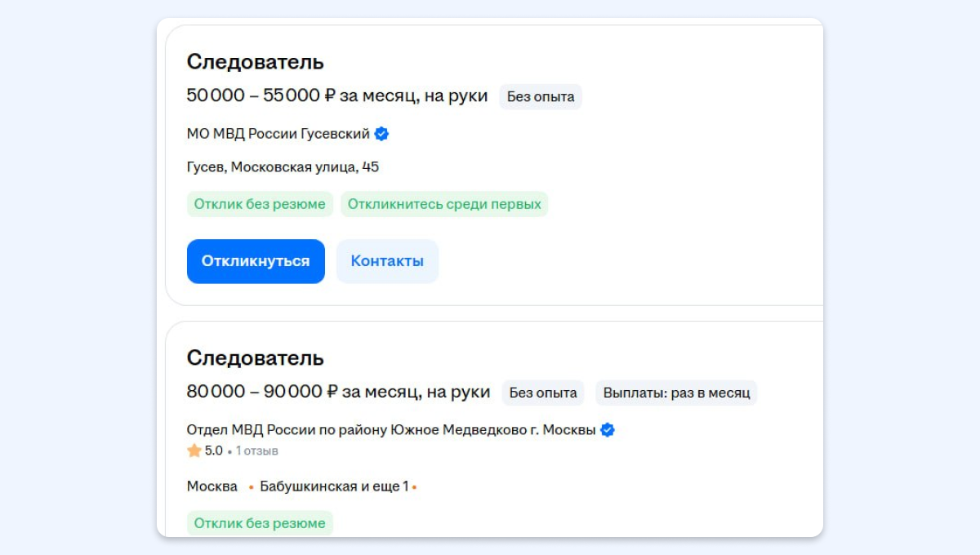Image resolution: width=980 pixels, height=555 pixels.
Task: Open the 1 отзыв reviews link
Action: click(256, 451)
